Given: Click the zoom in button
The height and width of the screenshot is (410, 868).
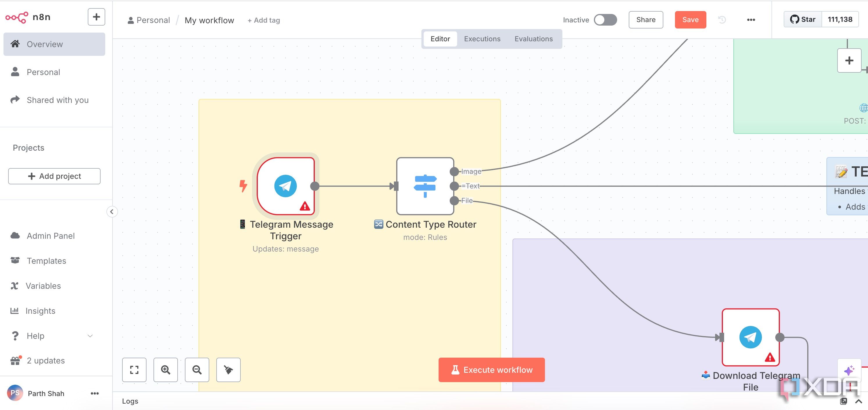Looking at the screenshot, I should coord(165,370).
